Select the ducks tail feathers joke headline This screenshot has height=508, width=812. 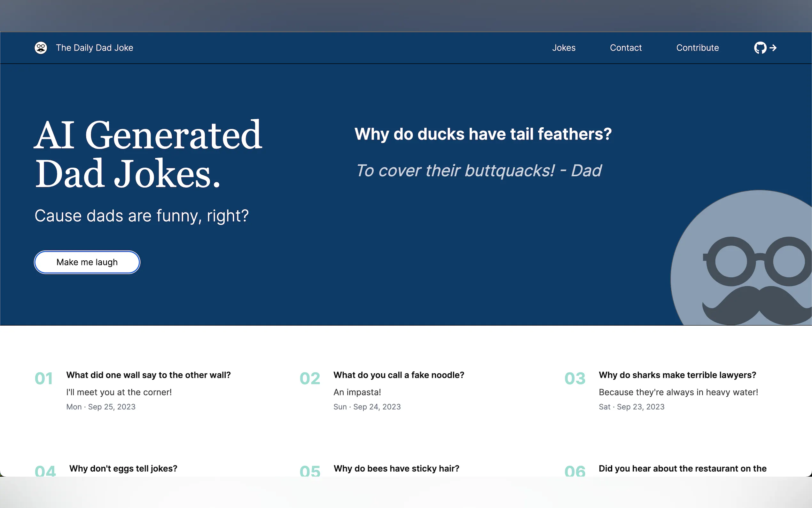tap(483, 134)
